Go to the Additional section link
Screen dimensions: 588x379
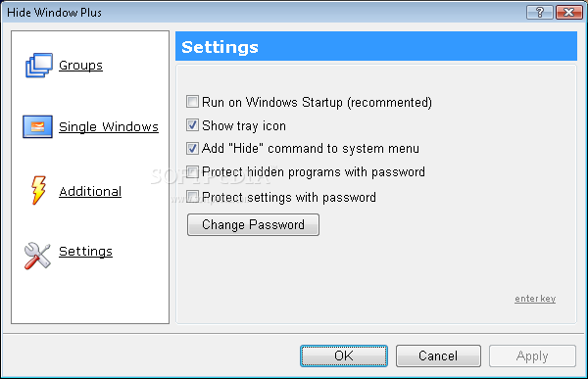90,191
